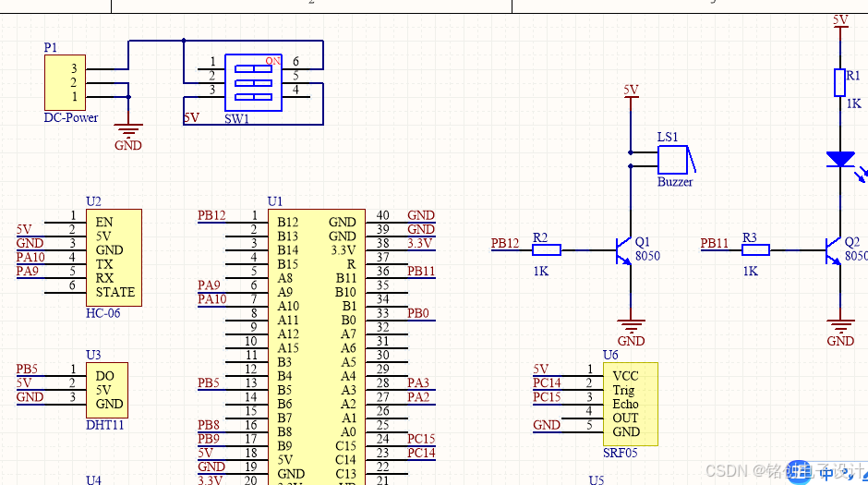
Task: Click the red ON marking on SW1
Action: (272, 61)
